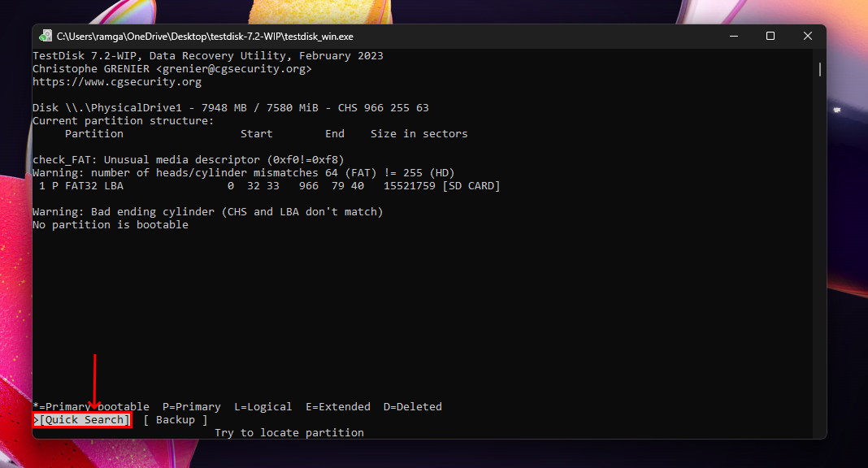
Task: Click the 'L=Logical' legend entry
Action: point(263,406)
